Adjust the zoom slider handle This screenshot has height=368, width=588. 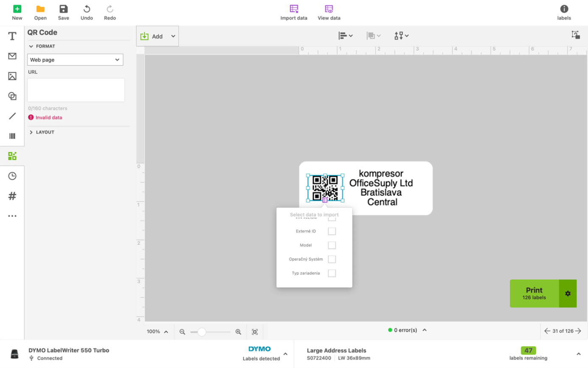(202, 332)
